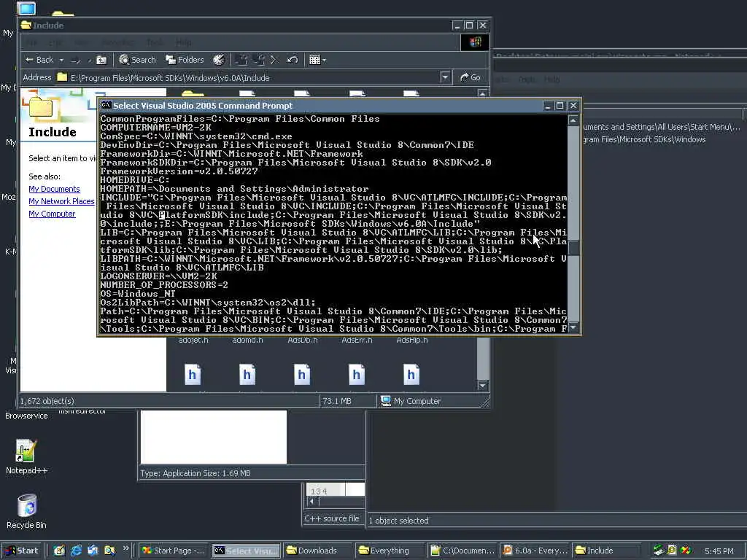Image resolution: width=747 pixels, height=560 pixels.
Task: Click the fourth Quick Launch search icon
Action: coord(109,551)
